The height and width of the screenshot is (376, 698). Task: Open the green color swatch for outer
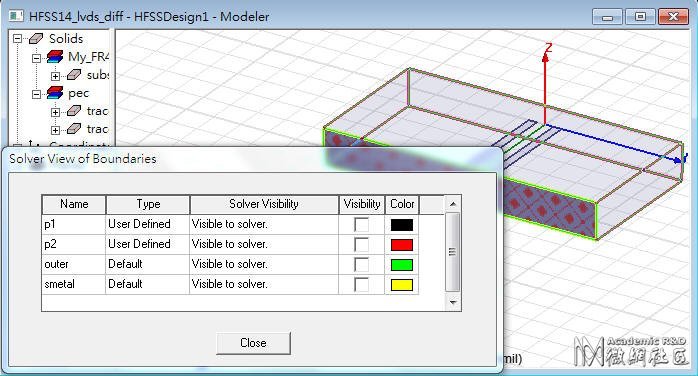tap(402, 265)
